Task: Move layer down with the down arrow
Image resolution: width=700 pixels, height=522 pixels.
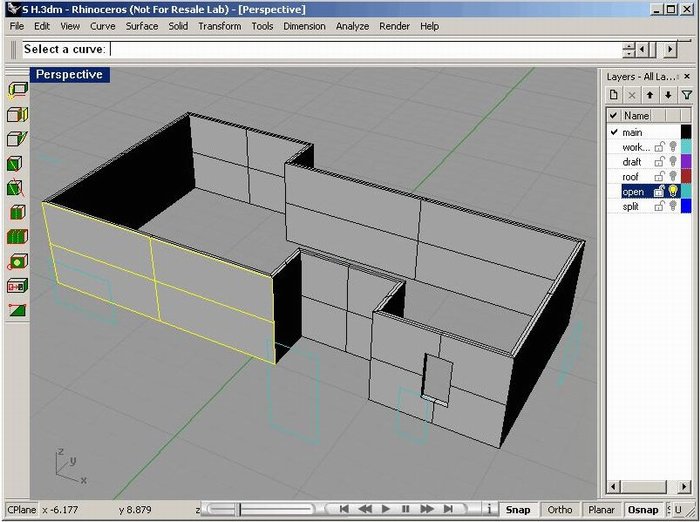Action: click(667, 95)
